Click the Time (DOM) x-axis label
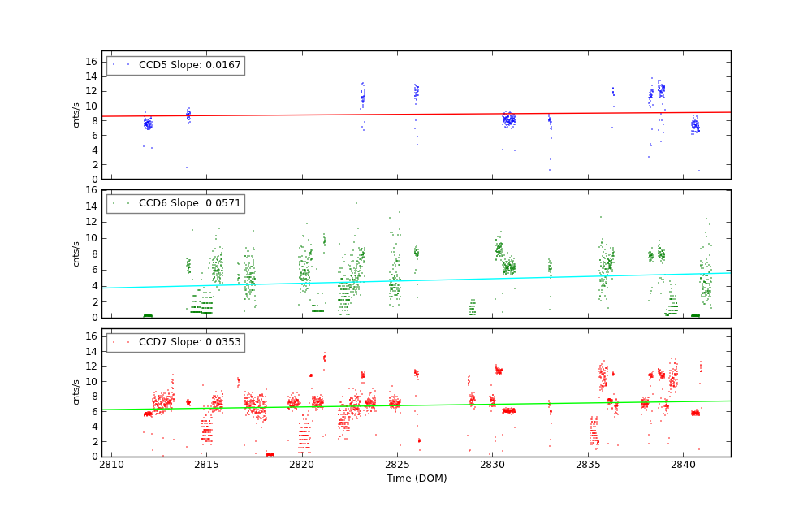This screenshot has width=812, height=507. 416,479
